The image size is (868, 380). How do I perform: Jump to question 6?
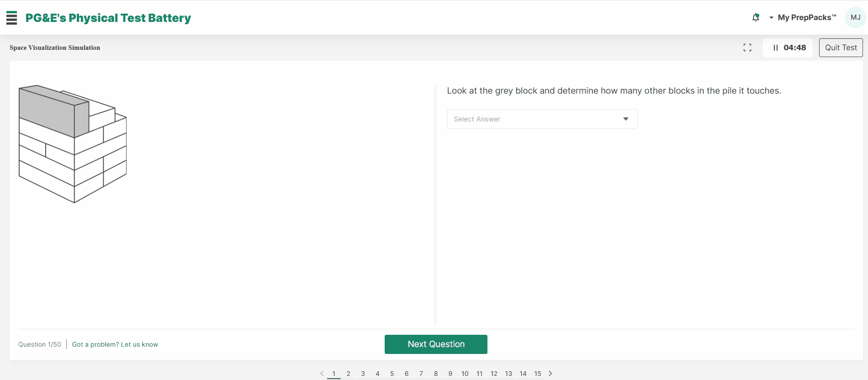(x=407, y=374)
